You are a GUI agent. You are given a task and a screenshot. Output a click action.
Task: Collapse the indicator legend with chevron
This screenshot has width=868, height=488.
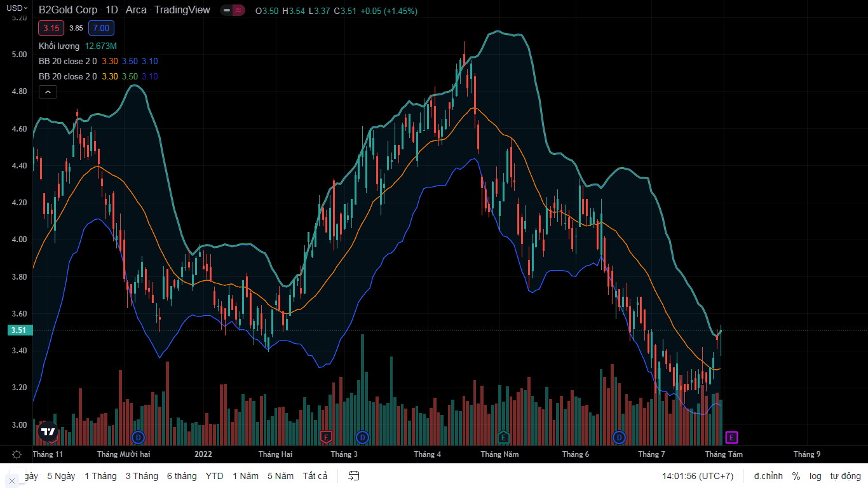coord(48,92)
